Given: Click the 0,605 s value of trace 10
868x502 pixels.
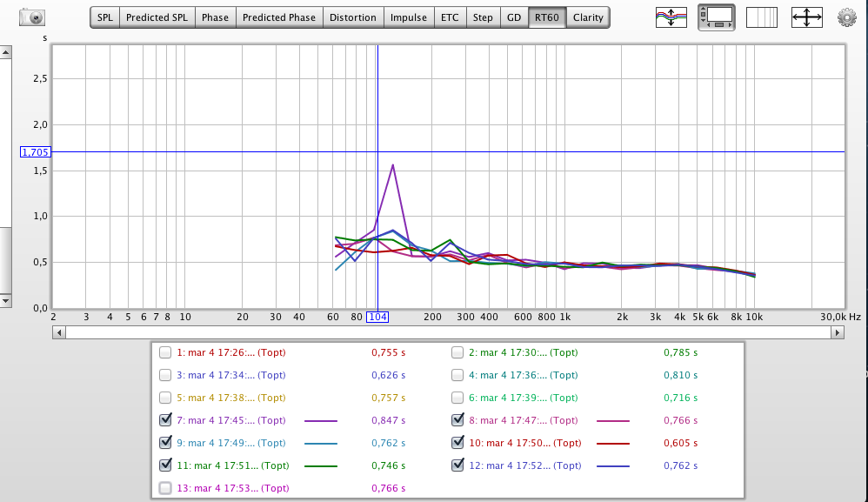Looking at the screenshot, I should pos(680,444).
